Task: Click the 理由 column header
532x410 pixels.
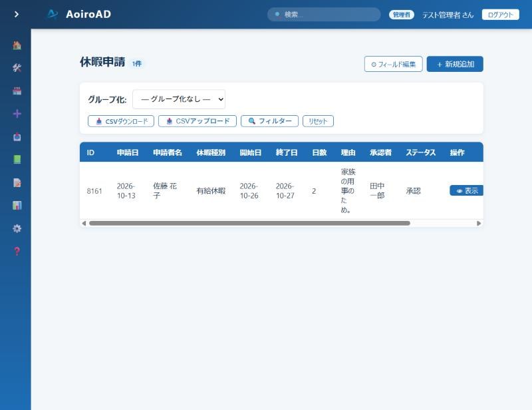Action: pos(348,152)
